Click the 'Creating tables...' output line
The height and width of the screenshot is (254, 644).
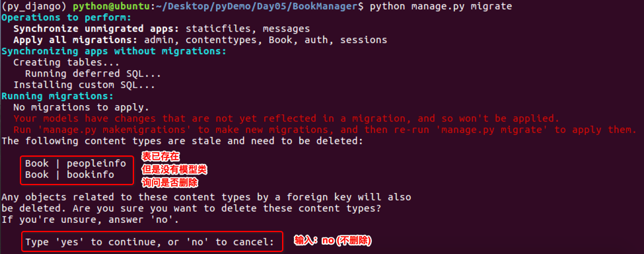pyautogui.click(x=67, y=62)
